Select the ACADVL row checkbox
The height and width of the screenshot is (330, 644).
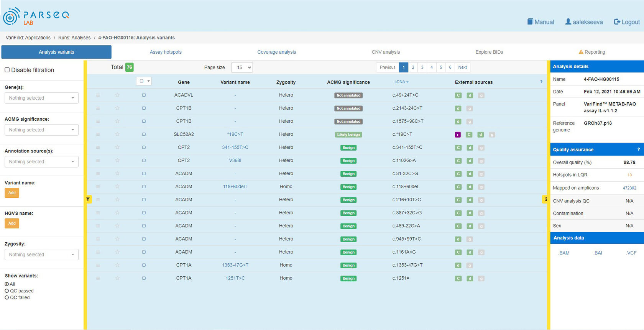click(144, 95)
